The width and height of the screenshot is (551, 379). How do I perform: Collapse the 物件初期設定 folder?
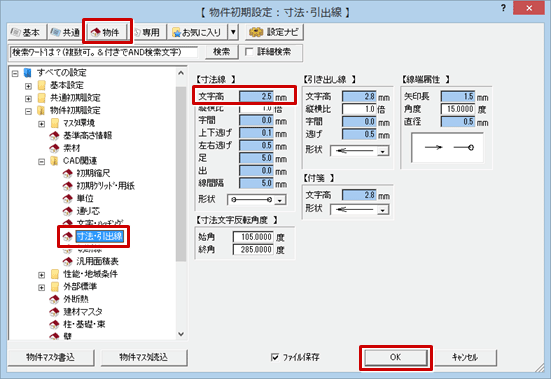pos(28,111)
